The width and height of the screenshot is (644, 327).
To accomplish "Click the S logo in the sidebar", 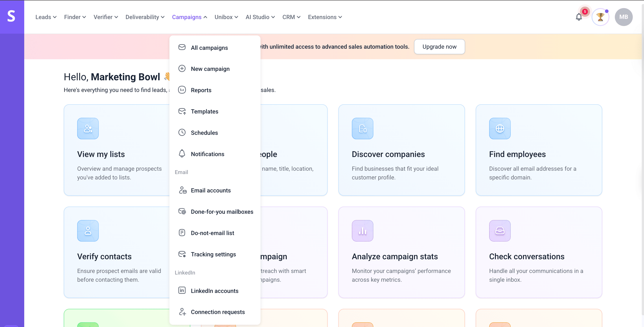I will coord(12,17).
